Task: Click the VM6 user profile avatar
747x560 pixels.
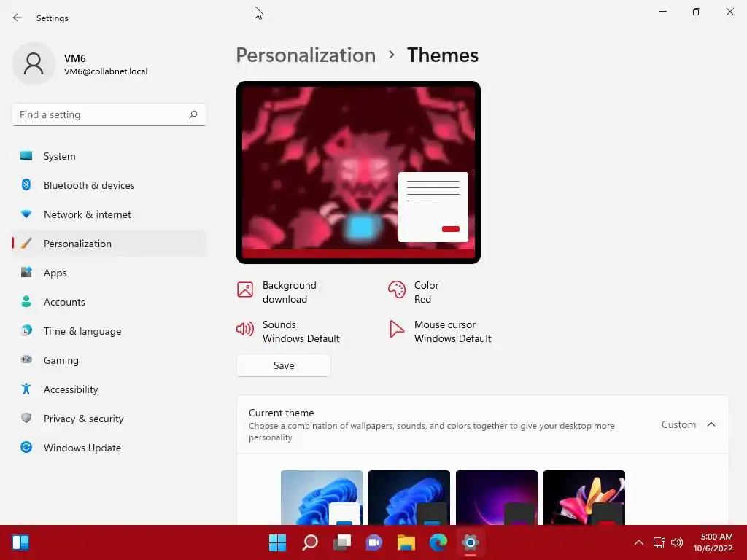Action: (x=34, y=63)
